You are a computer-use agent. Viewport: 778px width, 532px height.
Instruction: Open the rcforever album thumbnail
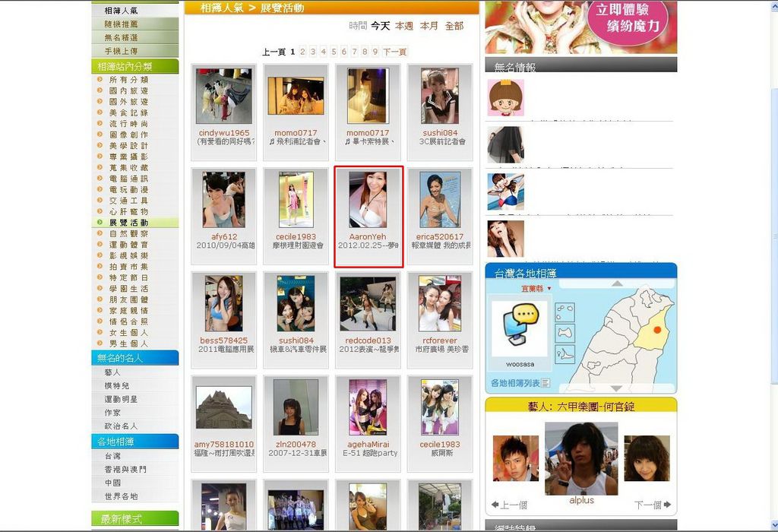click(x=440, y=304)
